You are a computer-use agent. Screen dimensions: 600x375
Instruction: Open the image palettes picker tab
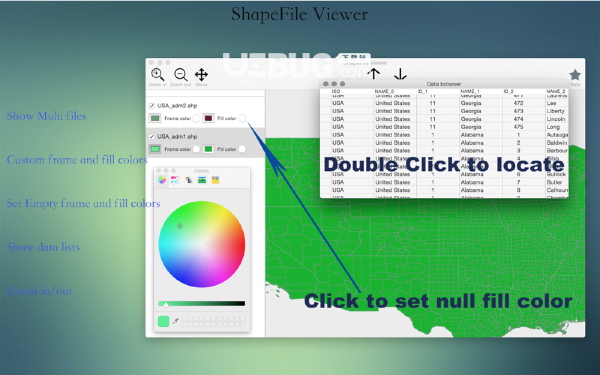tap(202, 180)
